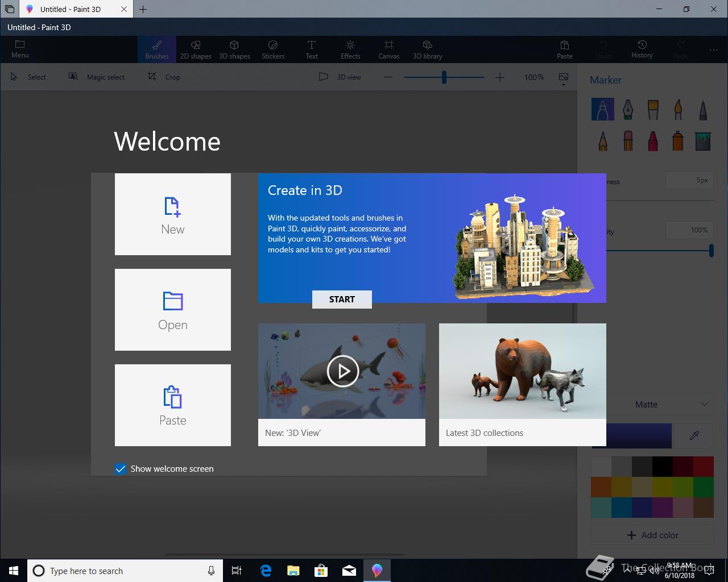The image size is (728, 582).
Task: Open Microsoft Store from taskbar
Action: pyautogui.click(x=321, y=571)
